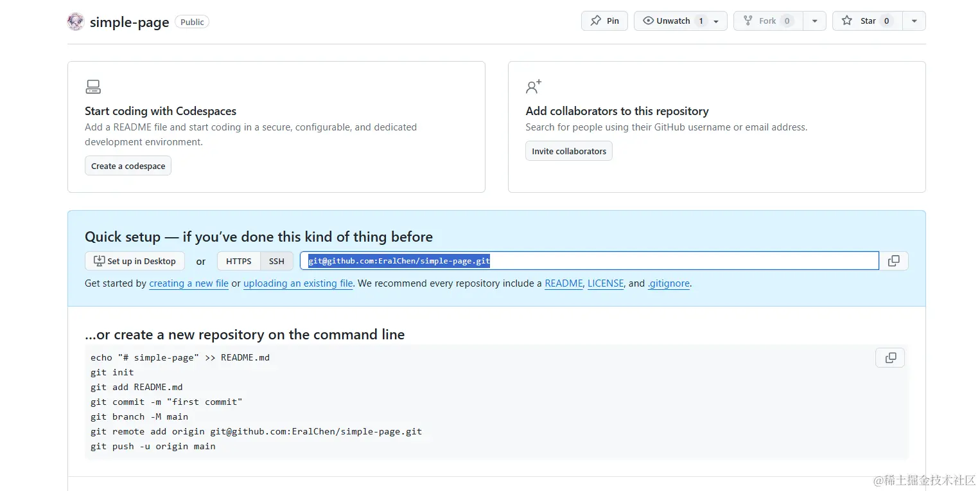Viewport: 980px width, 491px height.
Task: Click the Unwatch count badge 1
Action: click(x=701, y=21)
